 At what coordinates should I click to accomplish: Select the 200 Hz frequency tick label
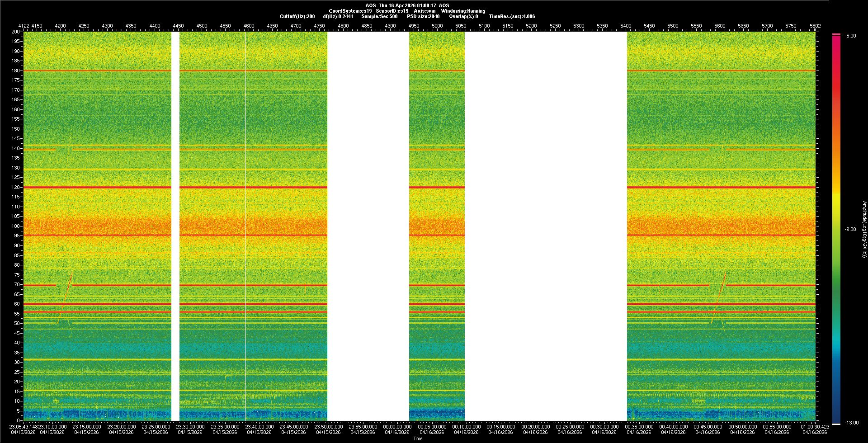[15, 32]
